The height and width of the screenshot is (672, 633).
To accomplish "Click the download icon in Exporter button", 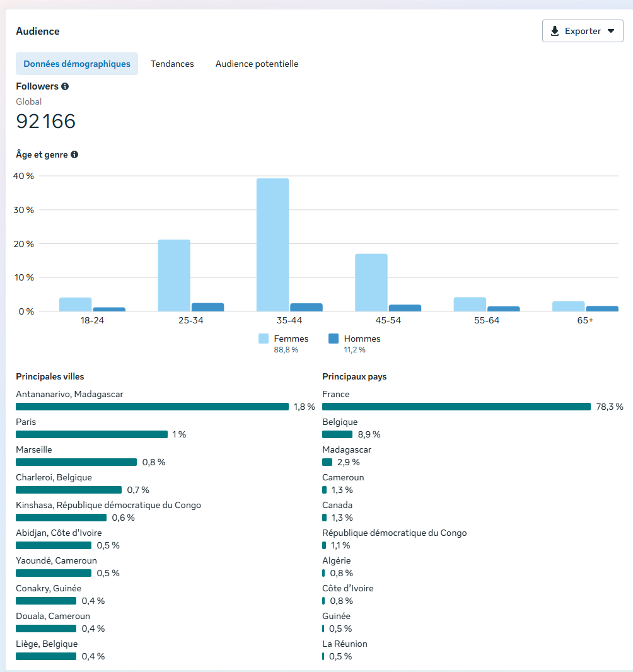I will [555, 31].
